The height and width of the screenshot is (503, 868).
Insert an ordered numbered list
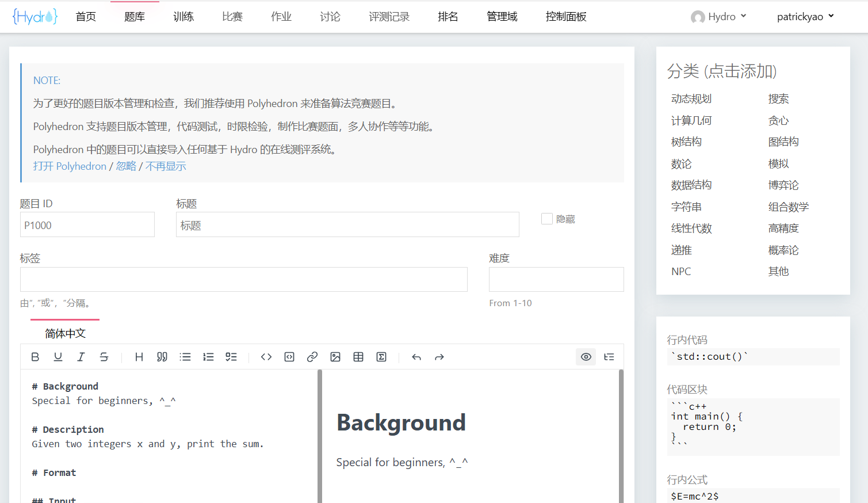click(208, 357)
